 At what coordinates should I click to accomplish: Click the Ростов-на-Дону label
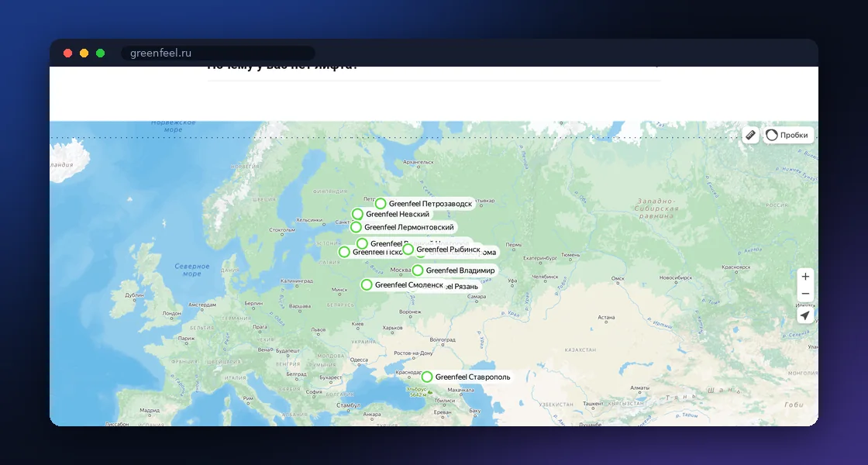pyautogui.click(x=414, y=353)
